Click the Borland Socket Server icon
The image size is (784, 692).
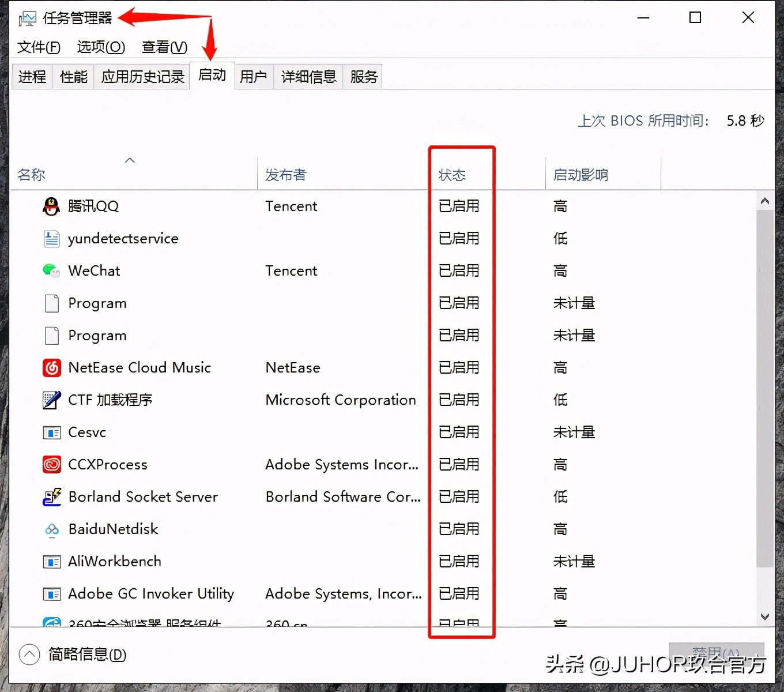[51, 497]
